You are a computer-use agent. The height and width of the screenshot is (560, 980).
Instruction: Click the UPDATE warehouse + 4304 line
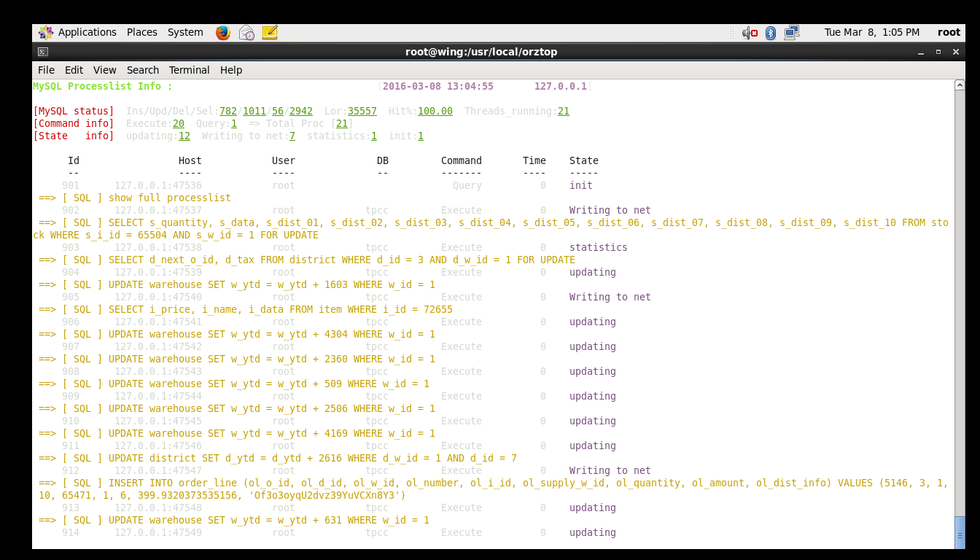pyautogui.click(x=237, y=334)
